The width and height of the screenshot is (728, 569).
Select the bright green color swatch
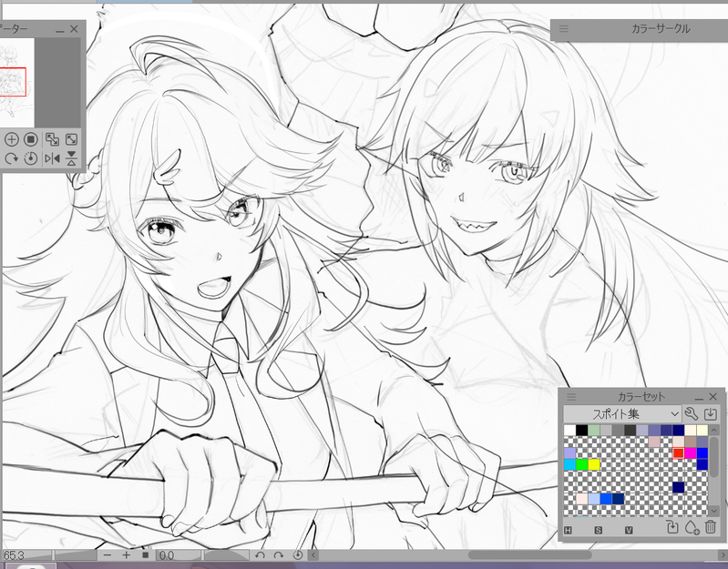581,464
